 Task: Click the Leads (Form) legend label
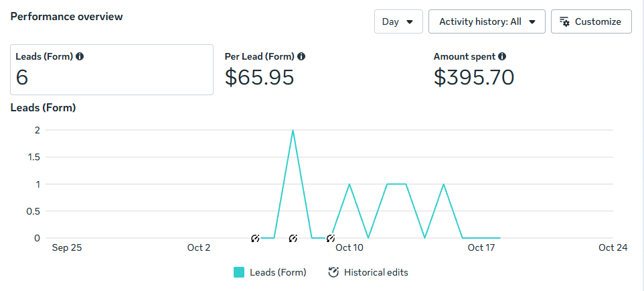click(x=278, y=272)
